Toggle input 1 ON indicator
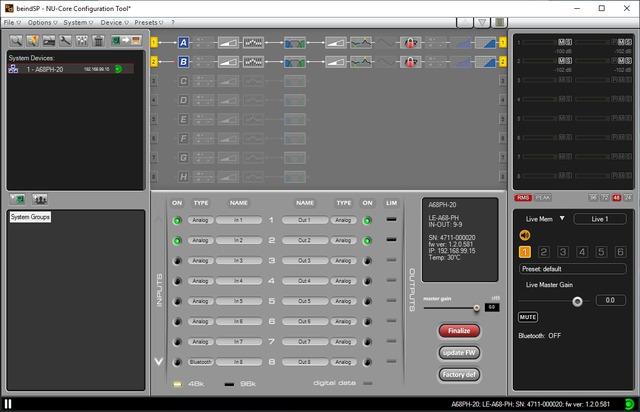 click(177, 220)
